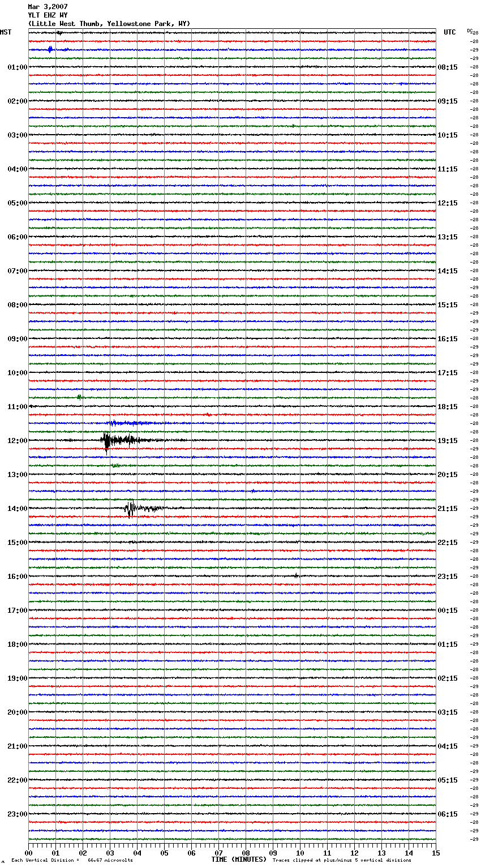This screenshot has width=481, height=868.
Task: Click minute '00' tick label on the bottom axis
Action: point(28,853)
